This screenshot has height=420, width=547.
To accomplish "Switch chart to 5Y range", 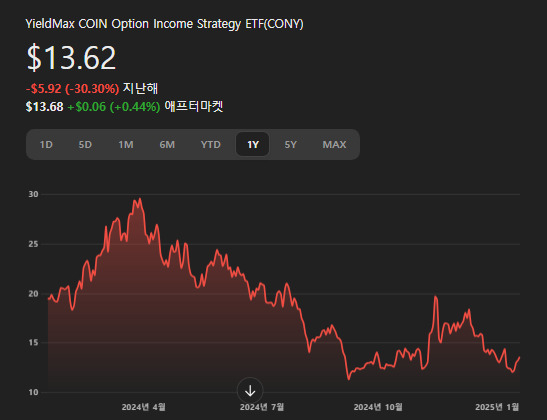I will (291, 144).
